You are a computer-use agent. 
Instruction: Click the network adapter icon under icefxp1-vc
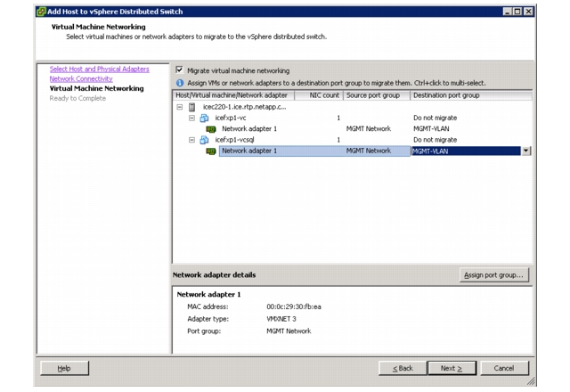tap(211, 129)
